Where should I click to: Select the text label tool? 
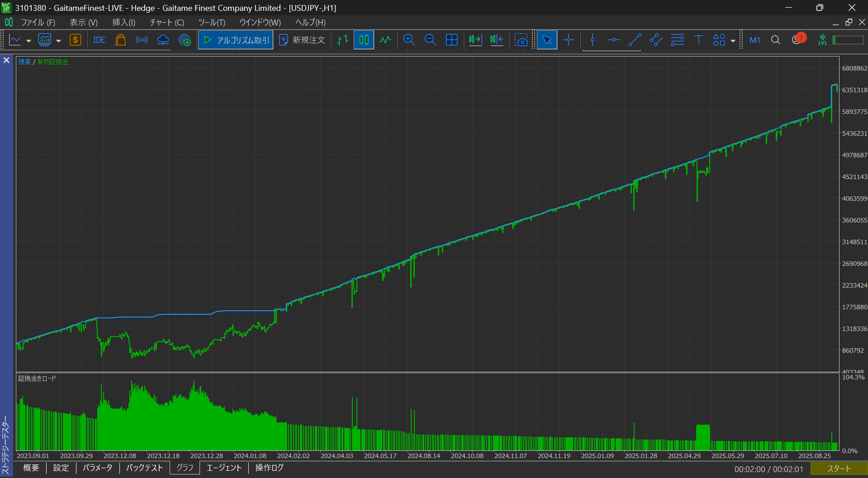[698, 40]
